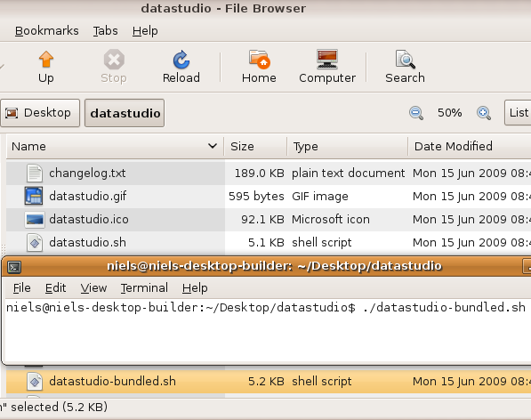The width and height of the screenshot is (531, 420).
Task: Select the datastudio.ico file name
Action: point(89,220)
